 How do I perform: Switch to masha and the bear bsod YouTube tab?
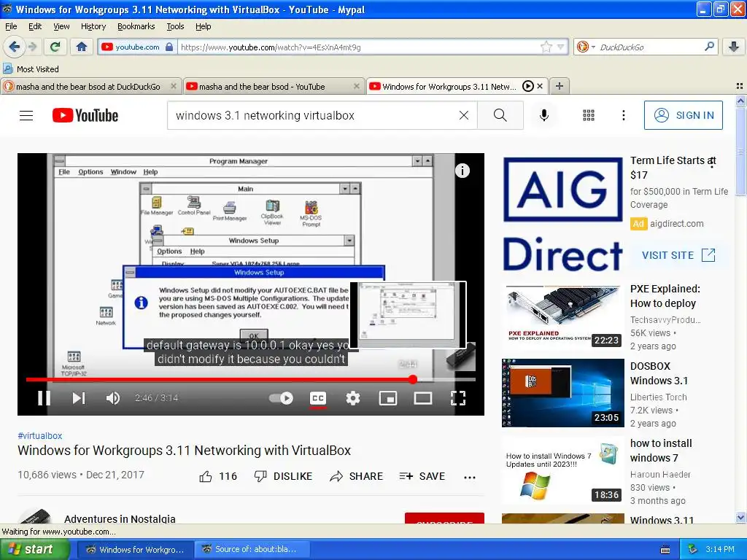pyautogui.click(x=274, y=86)
